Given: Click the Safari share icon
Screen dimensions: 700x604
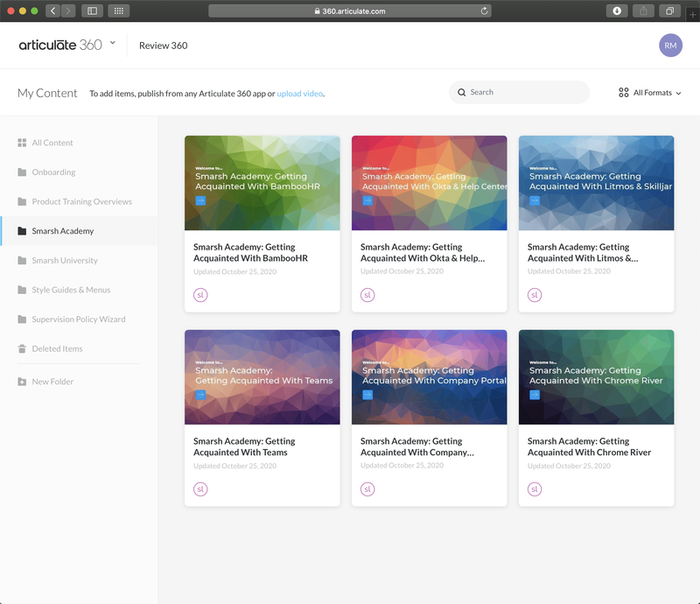Looking at the screenshot, I should 643,11.
